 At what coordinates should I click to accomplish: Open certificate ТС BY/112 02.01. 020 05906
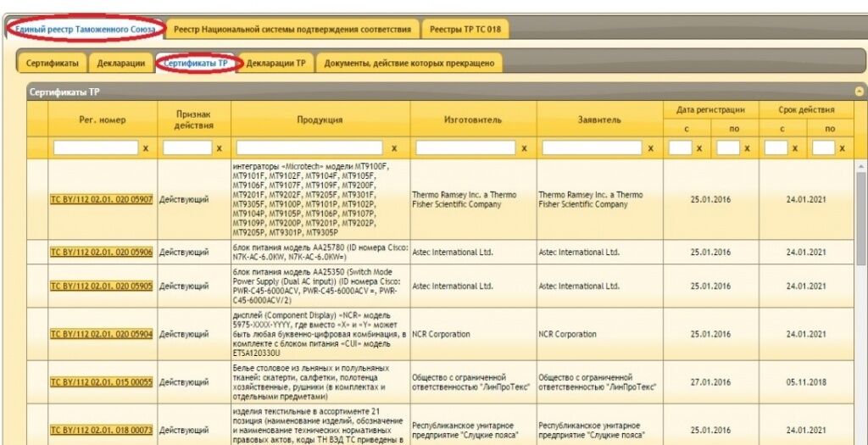coord(102,253)
